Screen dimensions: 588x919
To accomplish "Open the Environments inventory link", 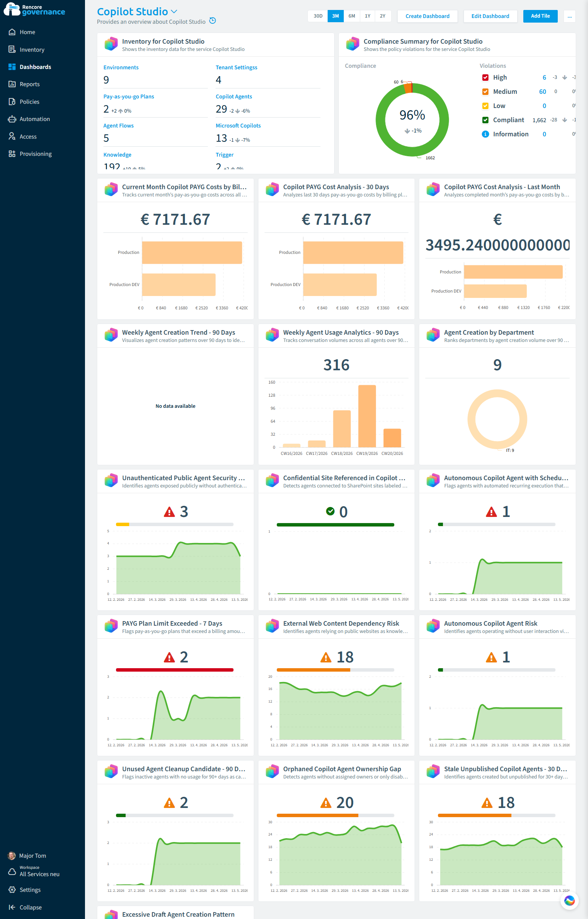I will tap(121, 67).
